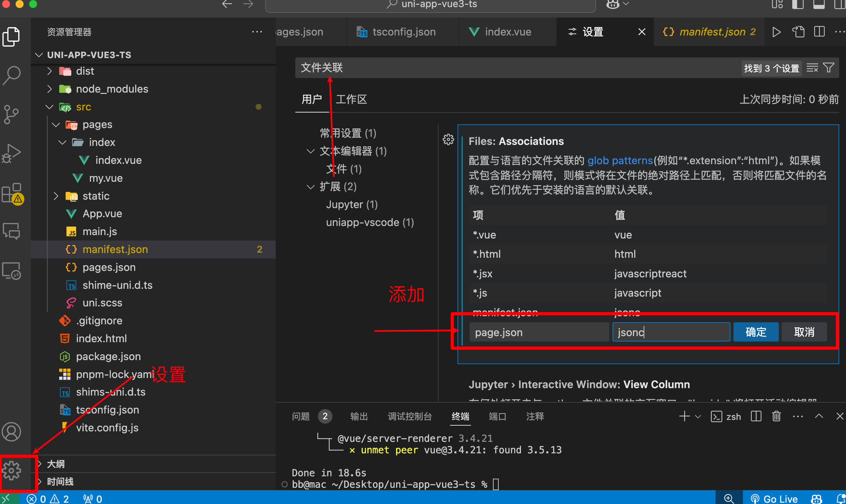Collapse the pages folder
This screenshot has height=504, width=846.
pyautogui.click(x=56, y=125)
